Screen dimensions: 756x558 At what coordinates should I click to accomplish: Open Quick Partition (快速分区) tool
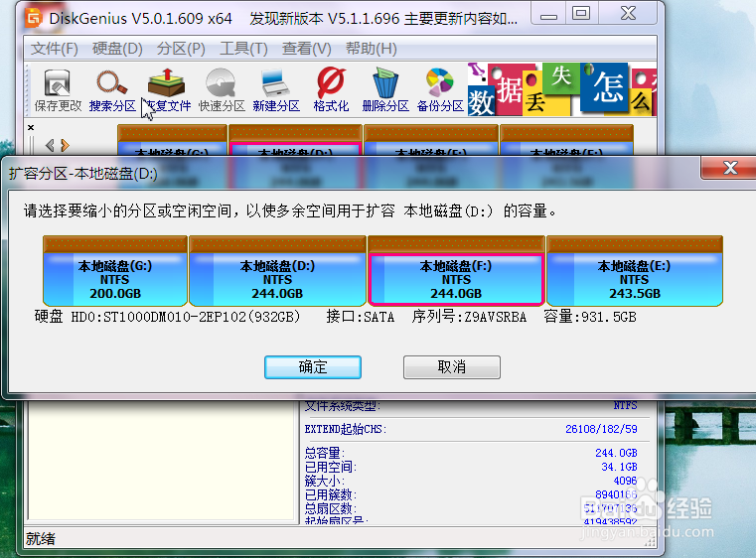222,90
